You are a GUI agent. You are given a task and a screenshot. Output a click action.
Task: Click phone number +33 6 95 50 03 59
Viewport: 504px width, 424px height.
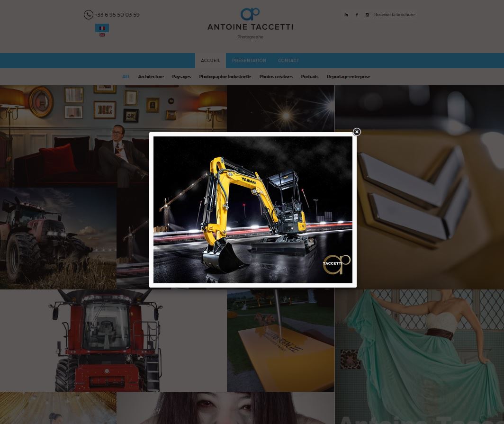pos(117,15)
